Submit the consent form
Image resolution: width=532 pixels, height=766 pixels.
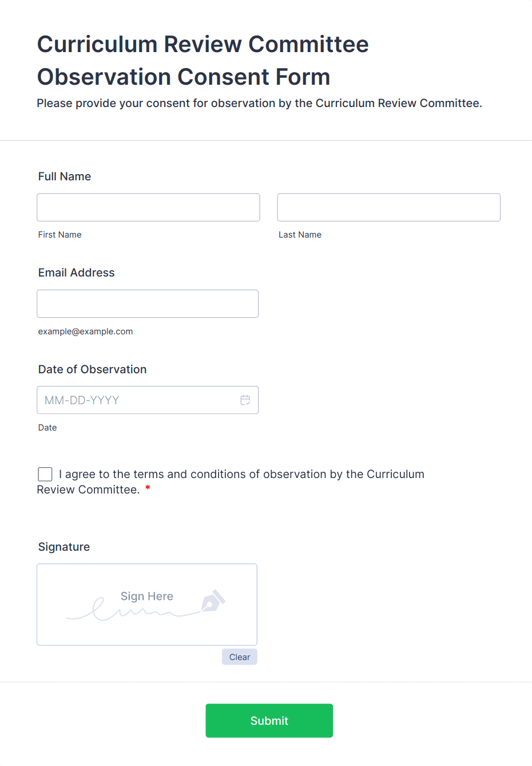(269, 720)
